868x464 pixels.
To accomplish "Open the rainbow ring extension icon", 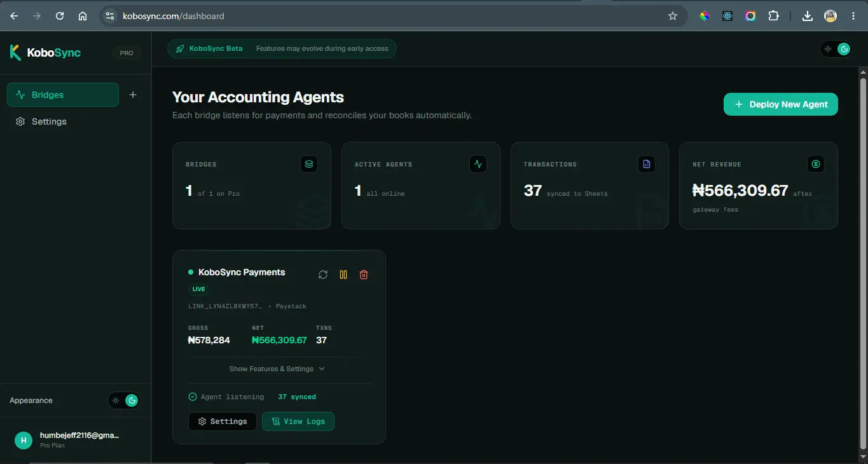I will pos(750,16).
